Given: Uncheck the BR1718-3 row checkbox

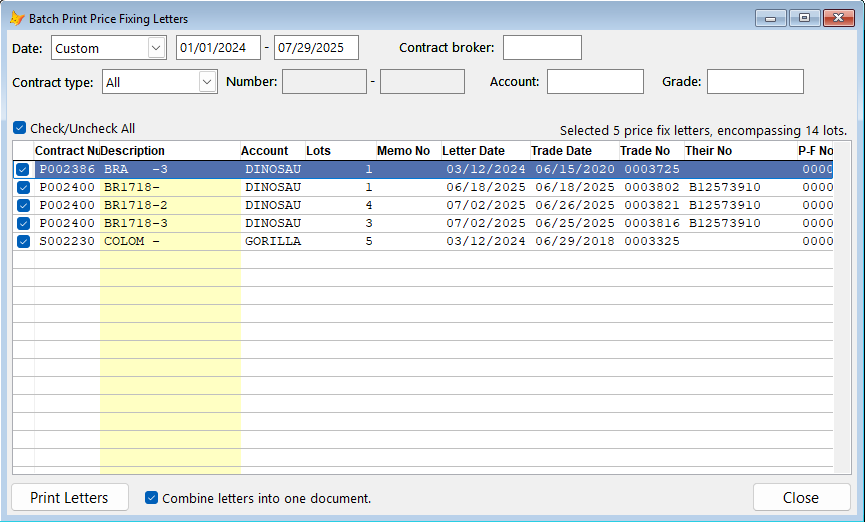Looking at the screenshot, I should coord(23,223).
